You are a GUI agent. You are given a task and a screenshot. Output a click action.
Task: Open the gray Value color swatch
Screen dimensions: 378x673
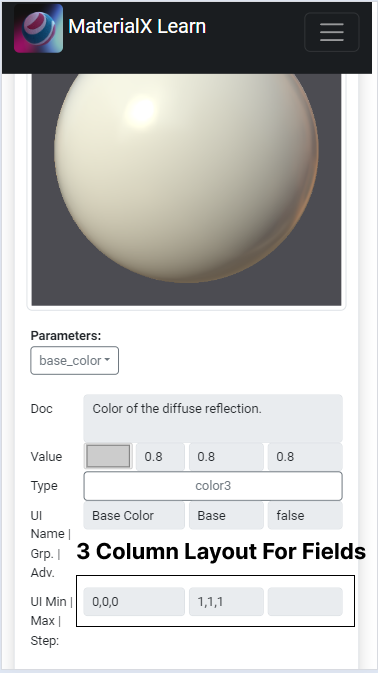108,456
